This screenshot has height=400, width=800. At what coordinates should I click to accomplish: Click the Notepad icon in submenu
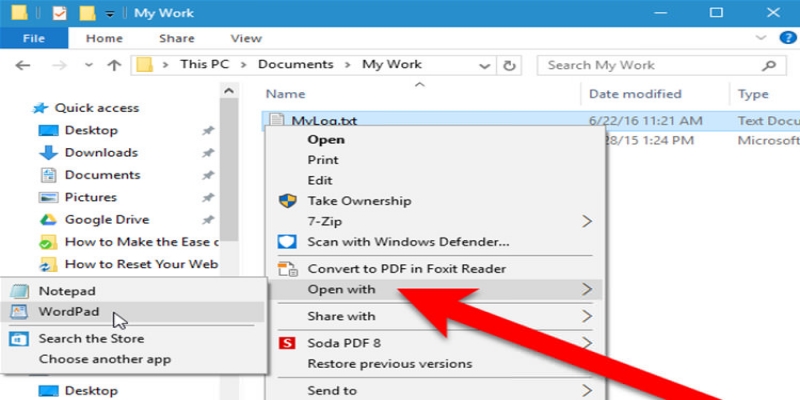(x=20, y=290)
